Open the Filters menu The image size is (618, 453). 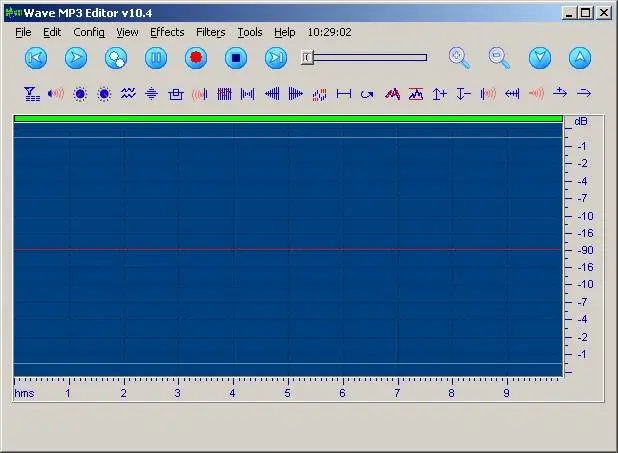pos(211,32)
